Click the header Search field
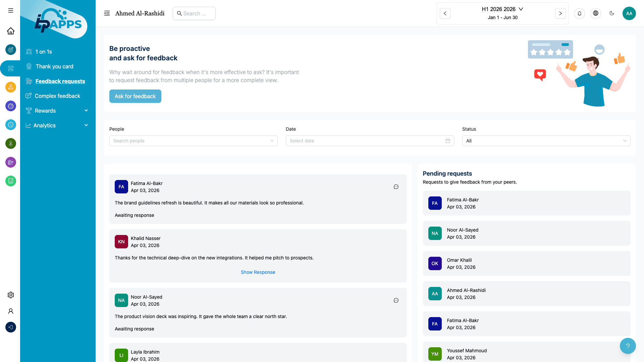The image size is (644, 362). pyautogui.click(x=194, y=13)
